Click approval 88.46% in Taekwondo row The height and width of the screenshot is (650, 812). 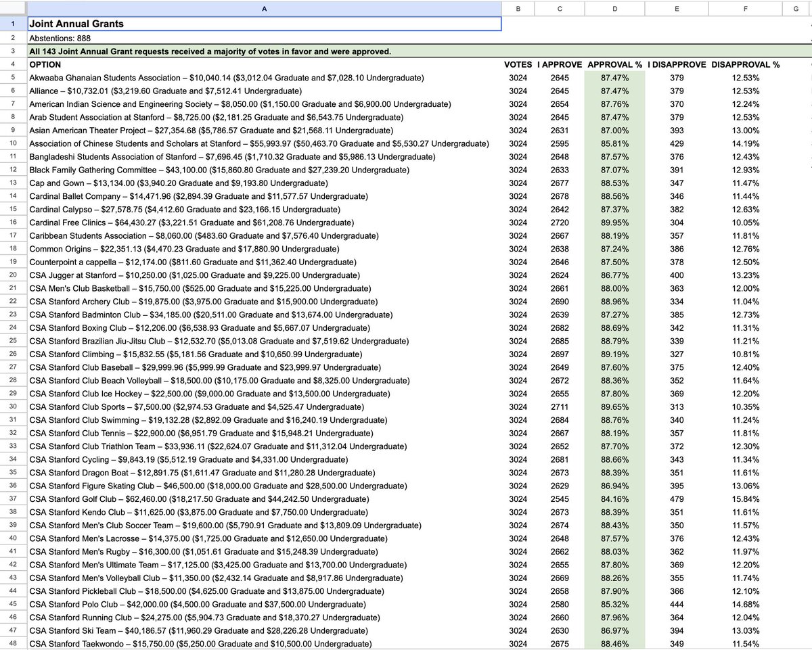click(x=615, y=643)
